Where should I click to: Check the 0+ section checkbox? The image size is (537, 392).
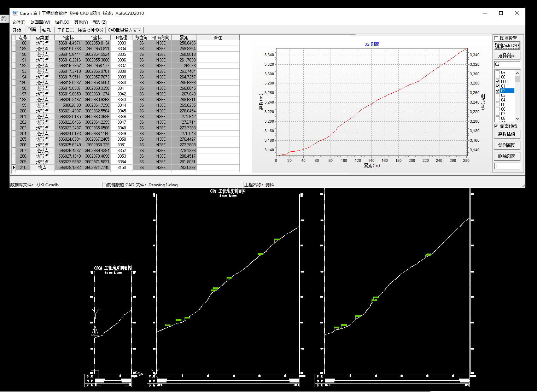tap(497, 72)
